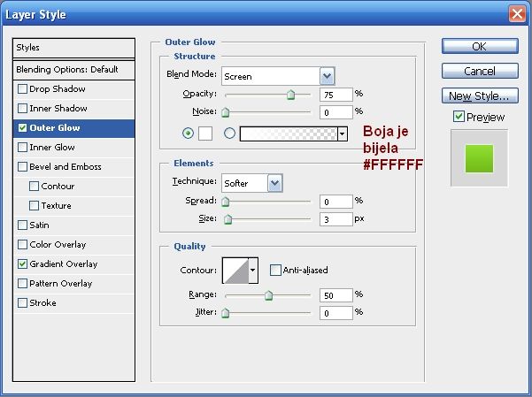Click the Opacity slider handle
The height and width of the screenshot is (397, 532).
click(290, 95)
